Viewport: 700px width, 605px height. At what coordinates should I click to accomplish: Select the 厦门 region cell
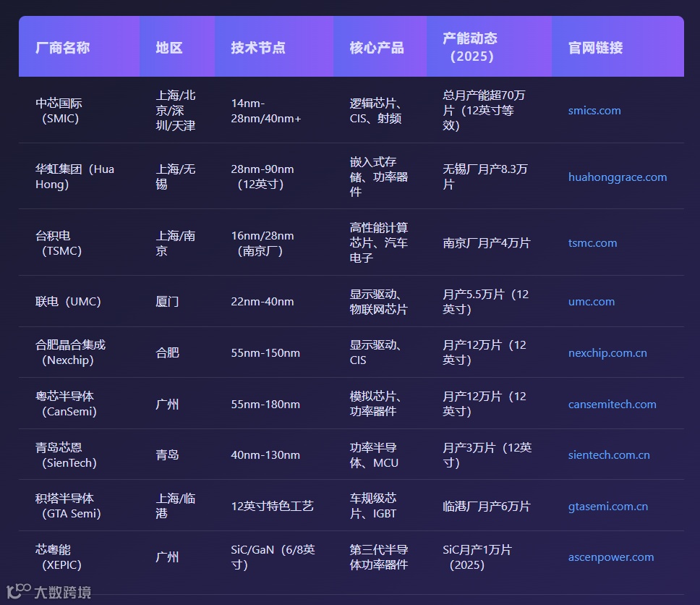coord(177,302)
